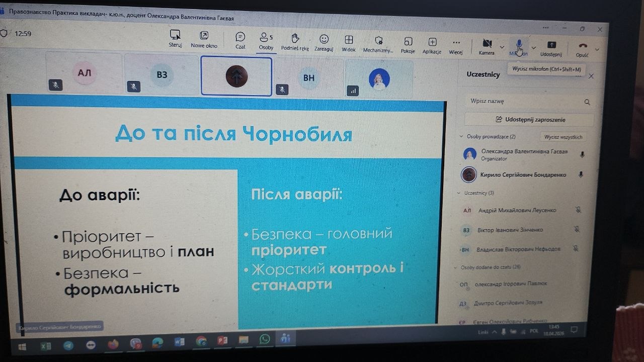Screen dimensions: 644x362
Task: Open the Widok layout options
Action: point(349,41)
